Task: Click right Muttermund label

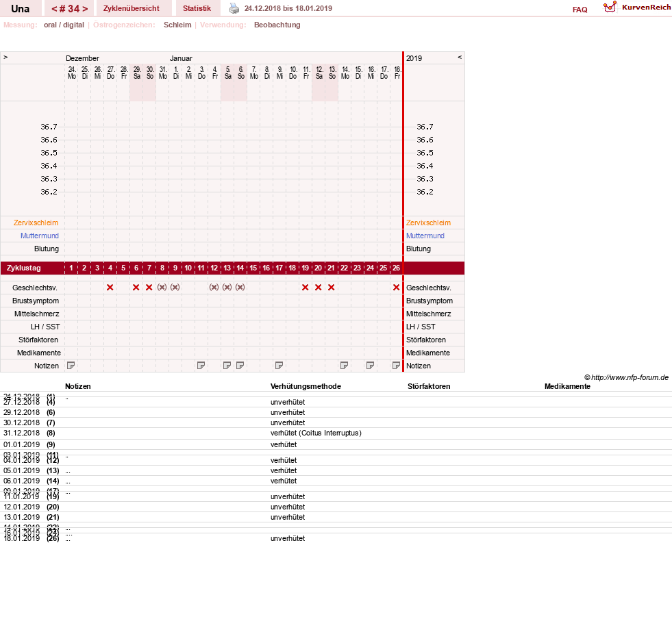Action: [425, 236]
